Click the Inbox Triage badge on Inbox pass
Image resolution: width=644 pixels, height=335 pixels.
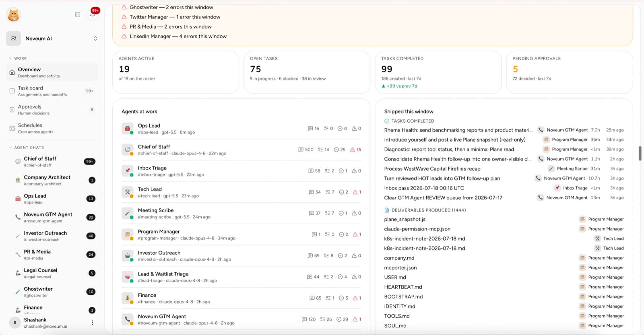pos(571,188)
